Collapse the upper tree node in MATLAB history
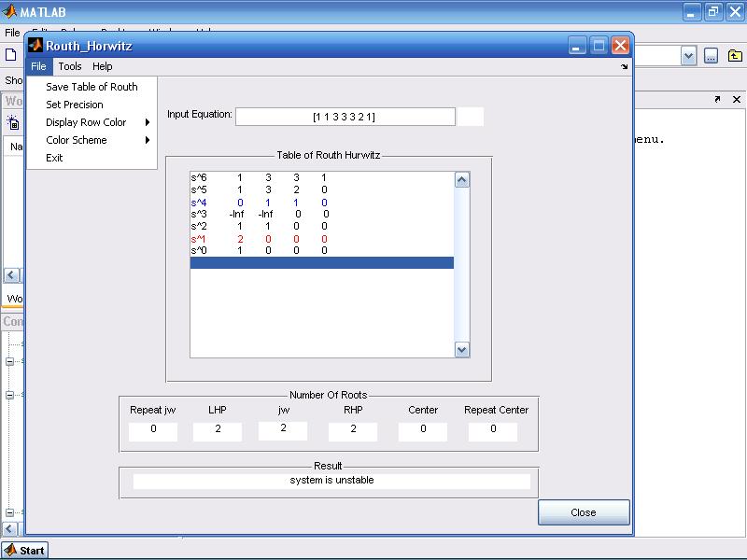The height and width of the screenshot is (560, 747). tap(9, 361)
